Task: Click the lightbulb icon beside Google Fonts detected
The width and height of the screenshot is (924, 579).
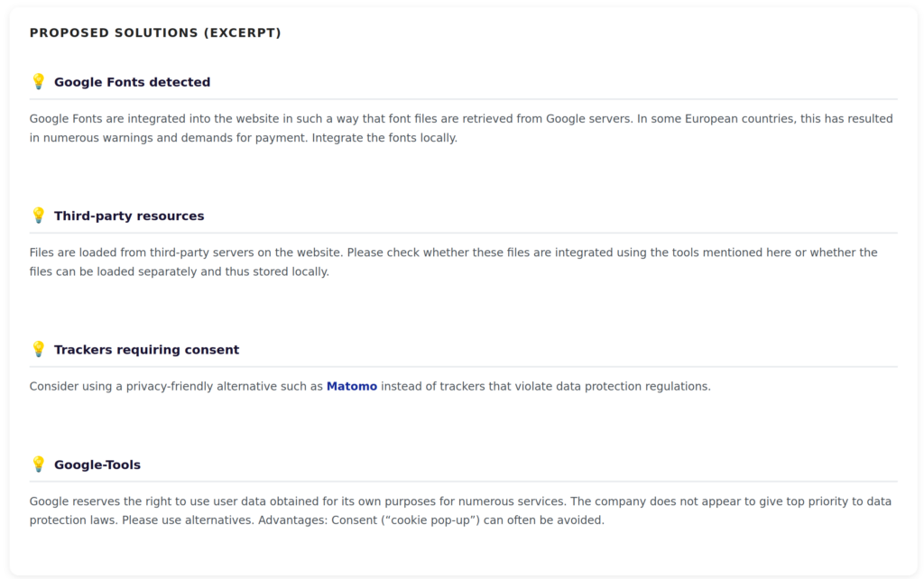Action: [38, 81]
